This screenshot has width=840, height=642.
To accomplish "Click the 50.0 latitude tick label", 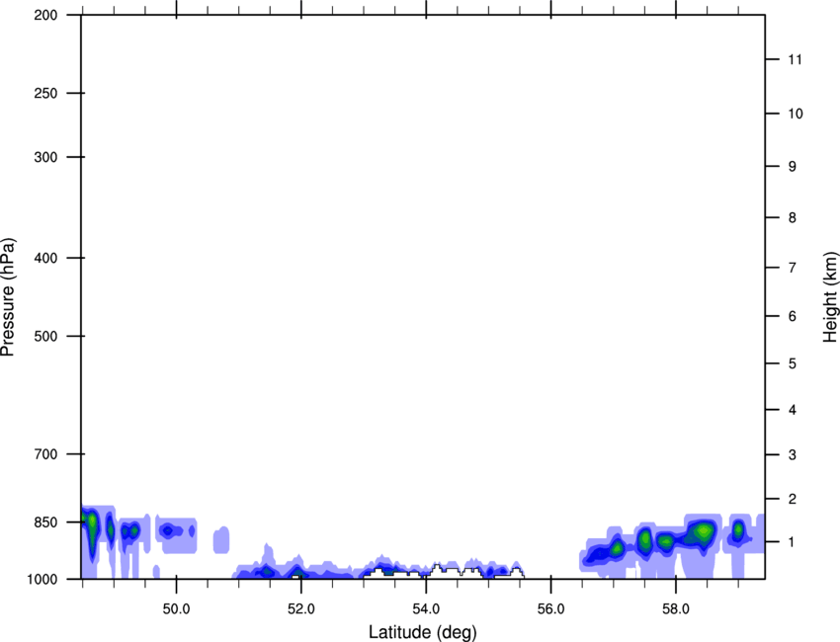I will pyautogui.click(x=176, y=609).
